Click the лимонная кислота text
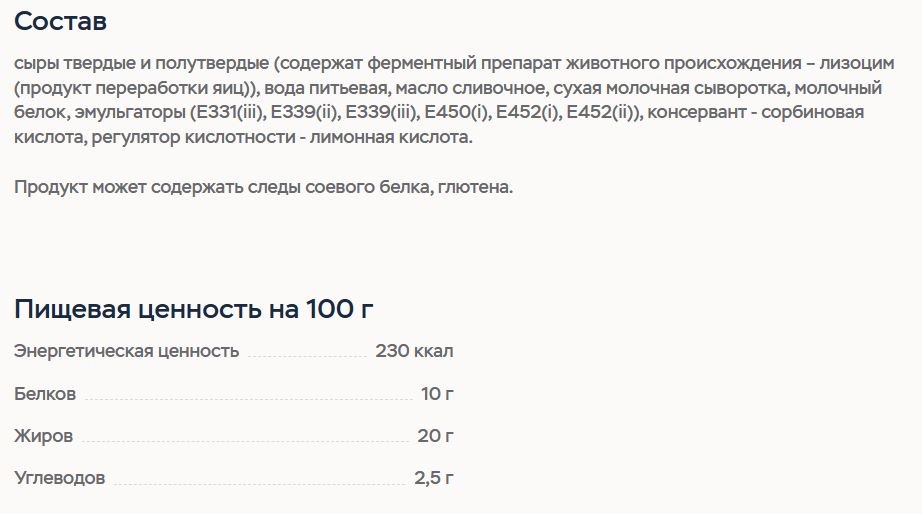 coord(389,138)
